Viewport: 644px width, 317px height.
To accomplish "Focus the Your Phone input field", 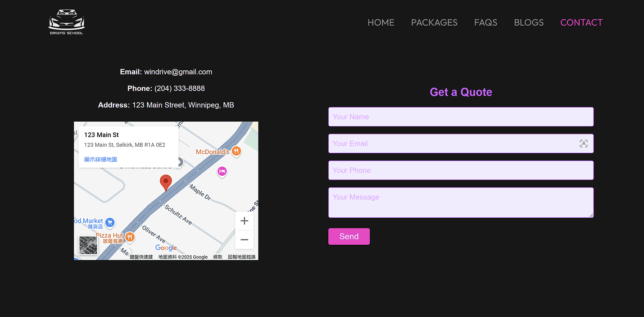I will [461, 170].
